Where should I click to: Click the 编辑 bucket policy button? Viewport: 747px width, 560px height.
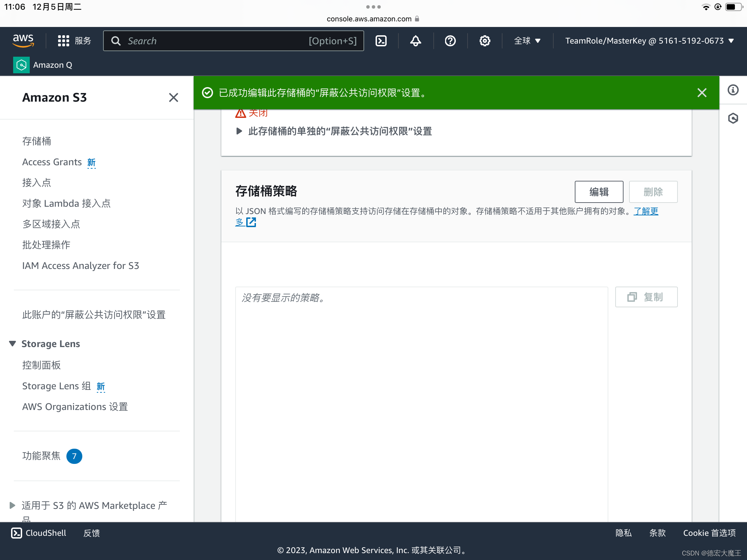pos(599,192)
